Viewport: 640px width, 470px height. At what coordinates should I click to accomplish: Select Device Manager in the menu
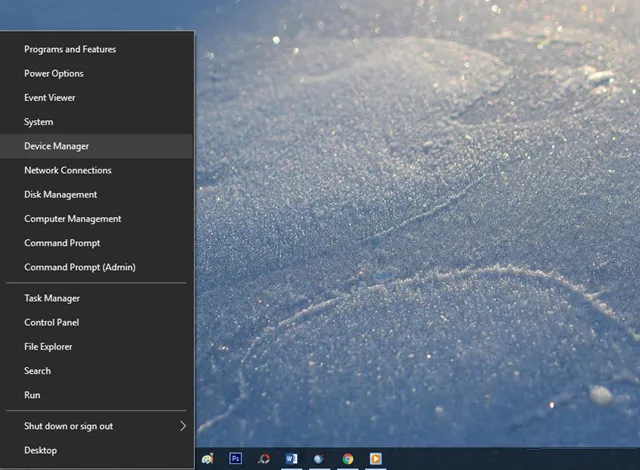tap(97, 146)
